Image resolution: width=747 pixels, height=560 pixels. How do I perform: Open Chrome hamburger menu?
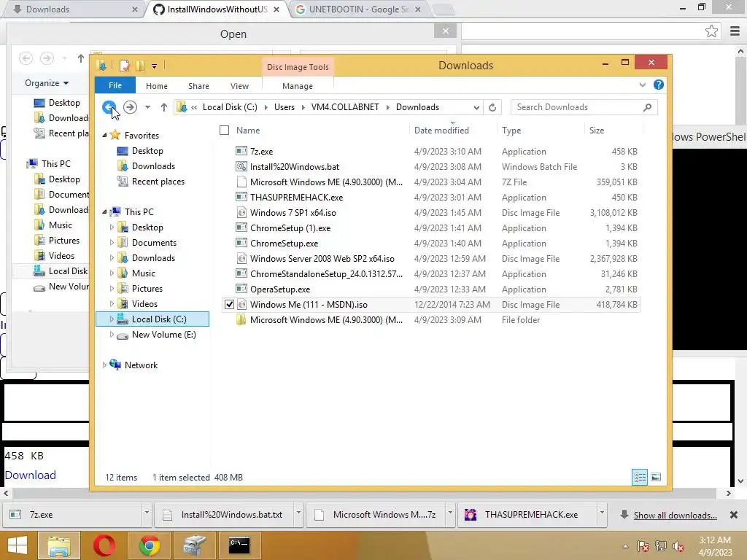pyautogui.click(x=735, y=31)
